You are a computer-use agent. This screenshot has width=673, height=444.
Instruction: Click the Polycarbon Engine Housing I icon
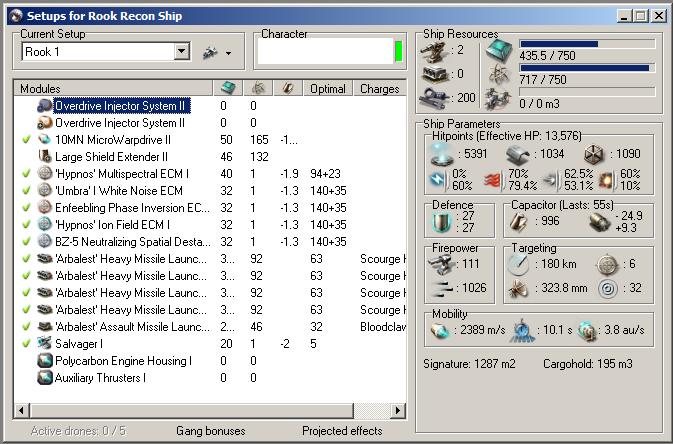(x=45, y=360)
